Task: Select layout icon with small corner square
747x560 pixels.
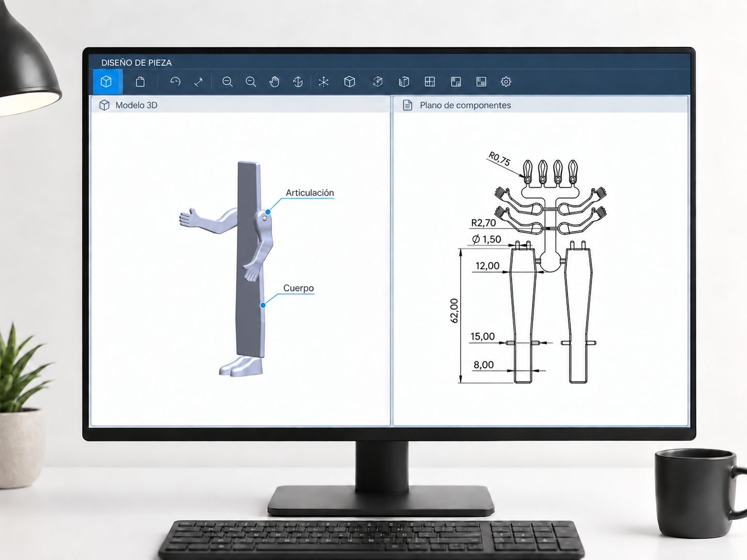Action: (x=456, y=81)
